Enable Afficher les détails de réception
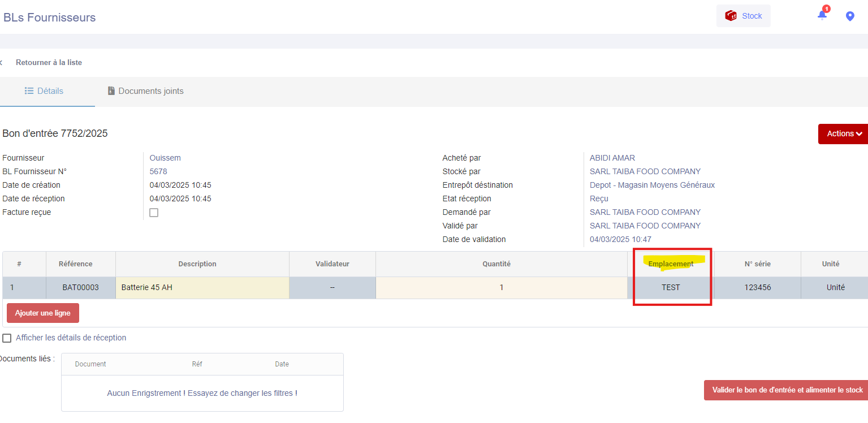Screen dimensions: 868x423 point(7,338)
